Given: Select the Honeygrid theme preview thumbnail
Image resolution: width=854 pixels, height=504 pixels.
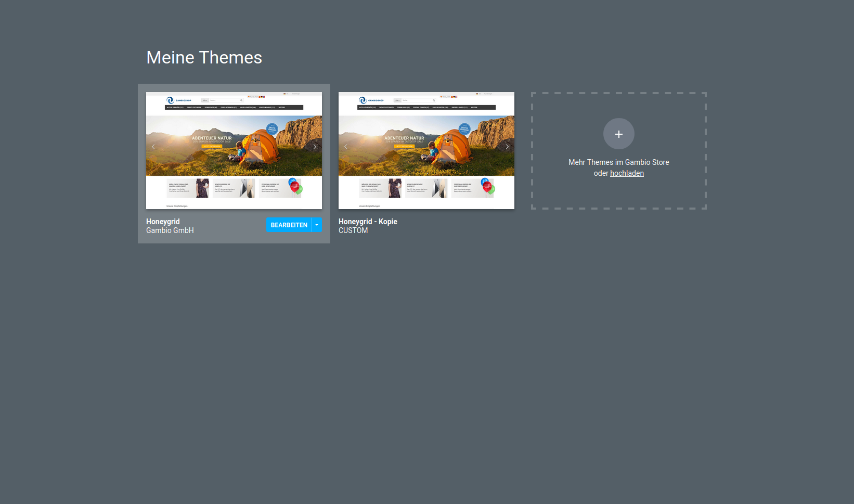Looking at the screenshot, I should pyautogui.click(x=234, y=151).
